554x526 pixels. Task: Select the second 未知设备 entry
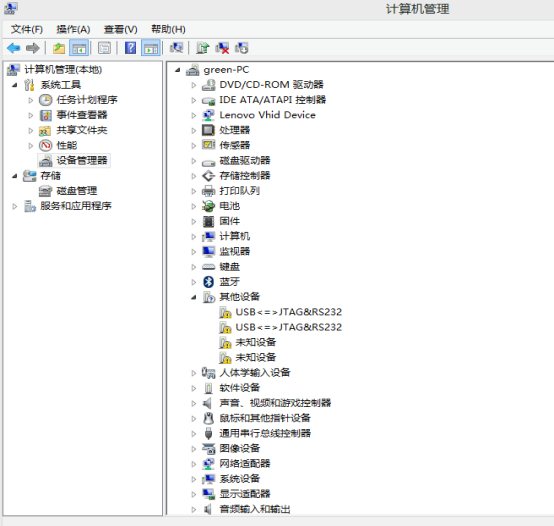tap(255, 357)
